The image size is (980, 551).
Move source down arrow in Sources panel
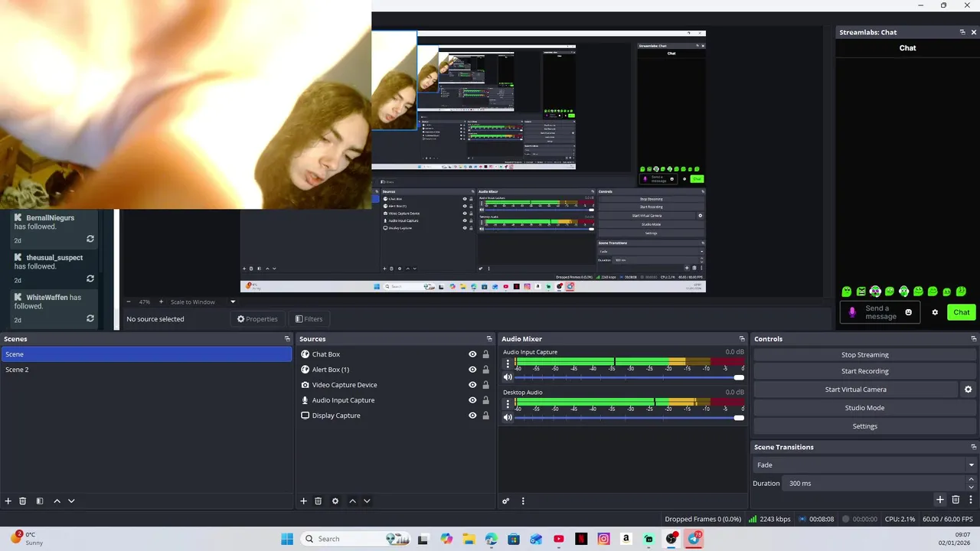pos(367,501)
